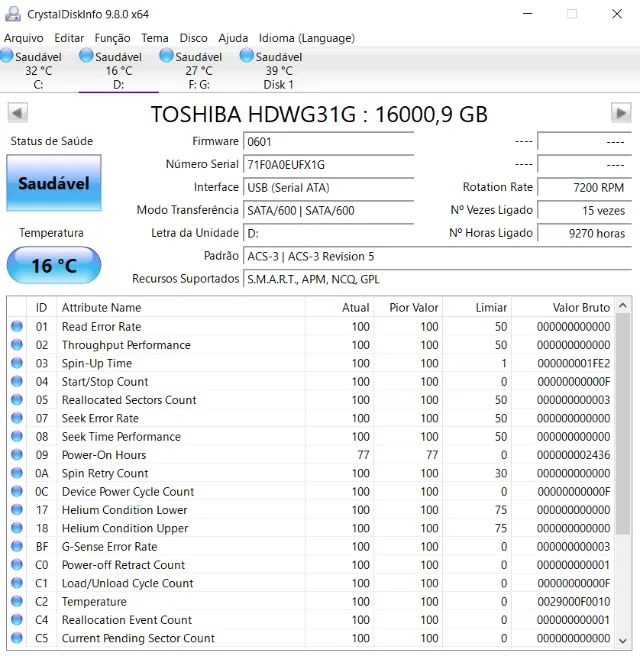This screenshot has width=640, height=656.
Task: Click the Recursos Suportados field
Action: tap(437, 279)
